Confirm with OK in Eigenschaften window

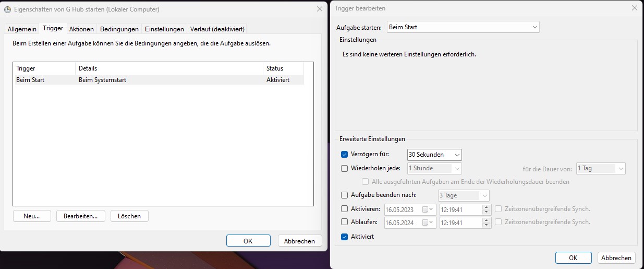(x=248, y=241)
